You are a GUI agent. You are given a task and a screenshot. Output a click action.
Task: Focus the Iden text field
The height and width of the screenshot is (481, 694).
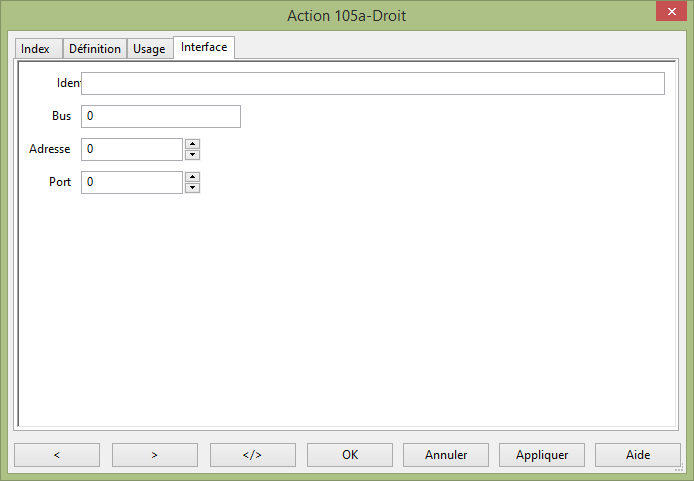click(x=372, y=83)
